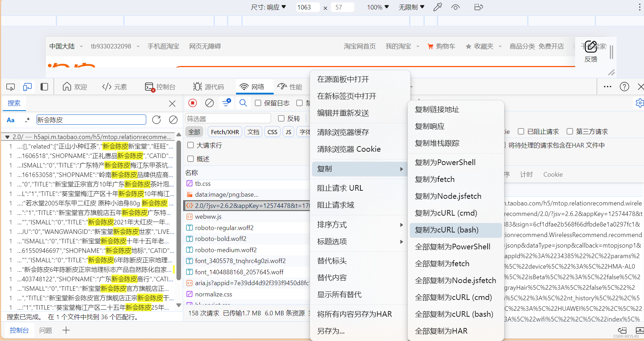Enable 保留日志 checkbox

[258, 103]
